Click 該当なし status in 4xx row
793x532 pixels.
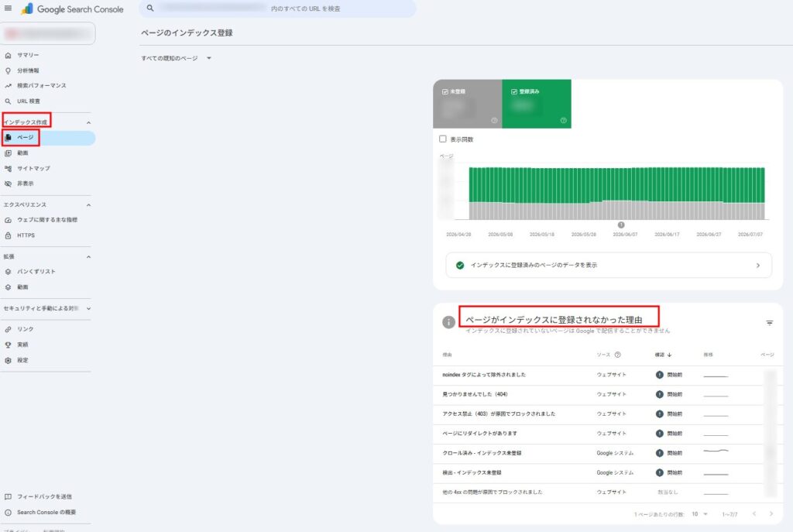coord(668,493)
